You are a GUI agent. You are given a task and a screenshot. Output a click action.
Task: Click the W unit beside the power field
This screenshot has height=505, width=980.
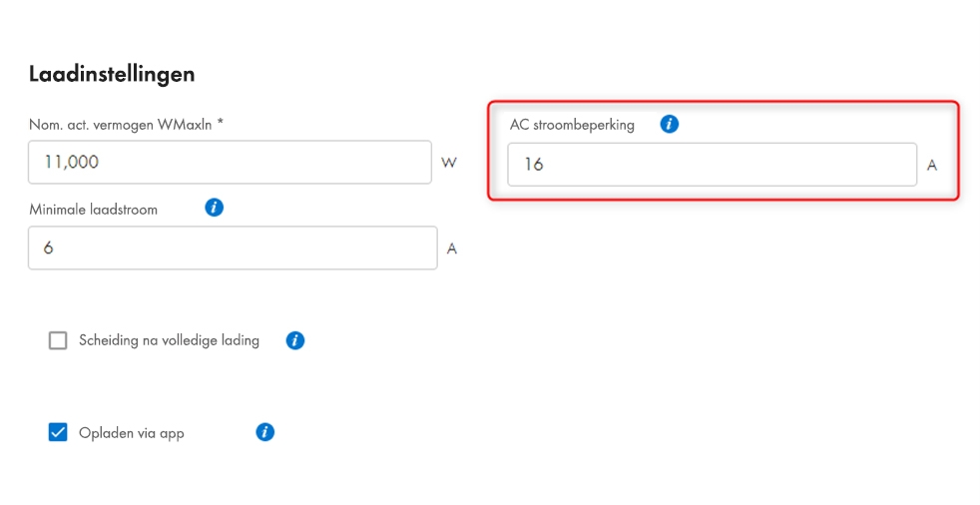click(x=449, y=163)
